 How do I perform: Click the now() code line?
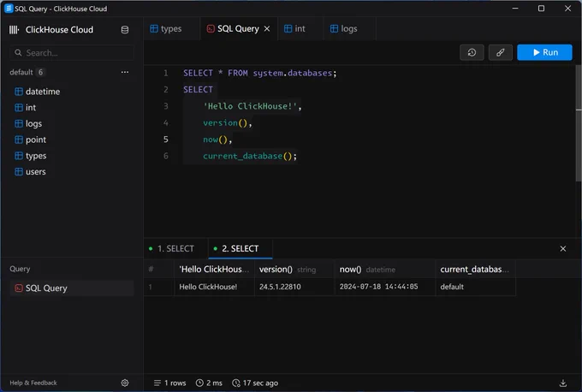tap(217, 140)
